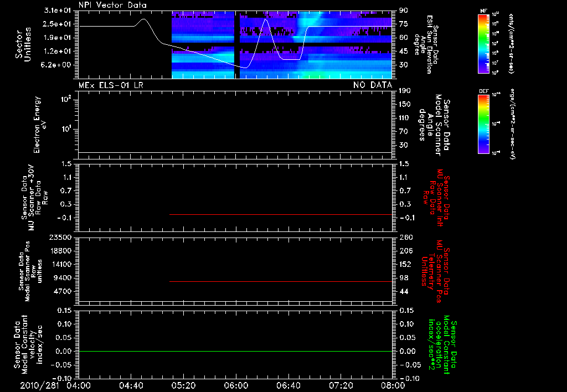Image resolution: width=567 pixels, height=392 pixels.
Task: Select the "Model Scanner Angle degrees" axis title
Action: tap(435, 125)
